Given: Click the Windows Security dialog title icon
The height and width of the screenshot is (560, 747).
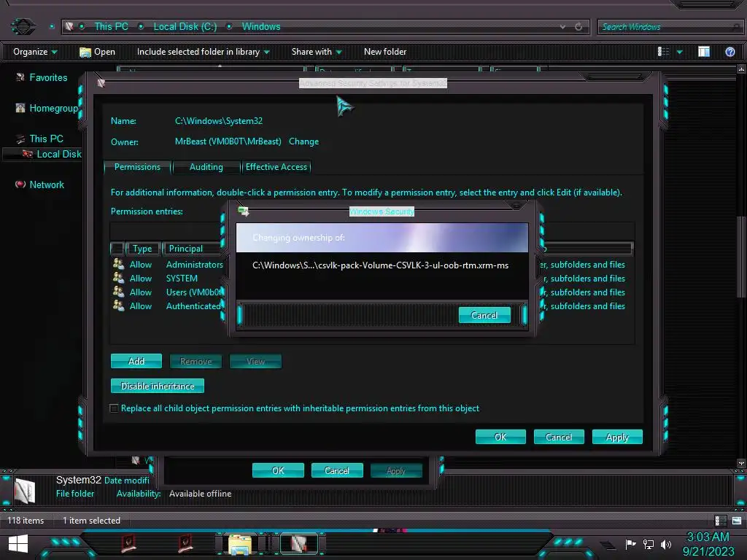Looking at the screenshot, I should 244,211.
